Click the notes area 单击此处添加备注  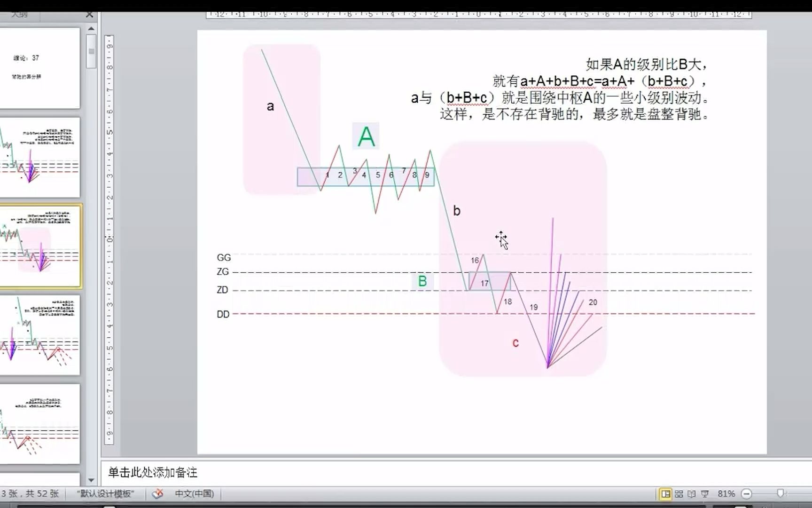click(153, 472)
